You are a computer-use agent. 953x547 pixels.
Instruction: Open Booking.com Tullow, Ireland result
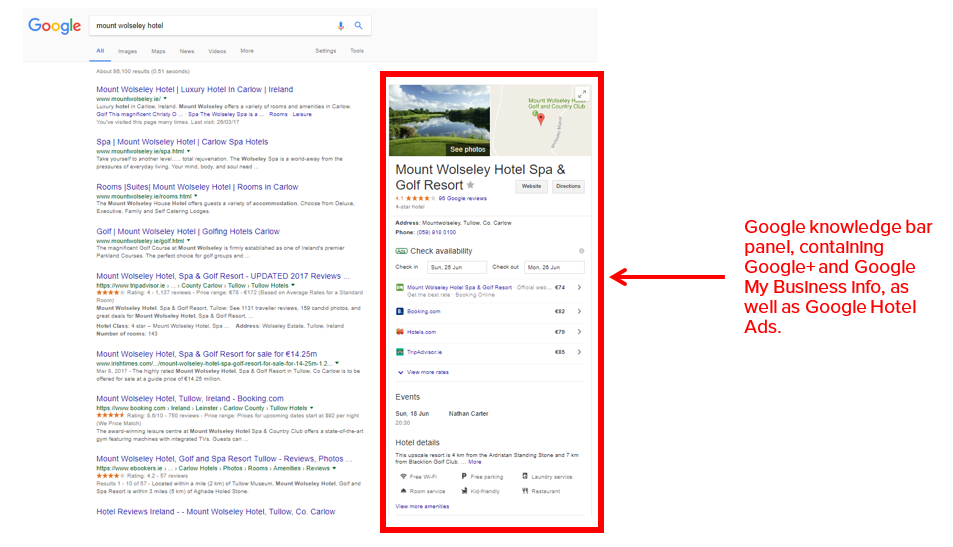point(190,399)
